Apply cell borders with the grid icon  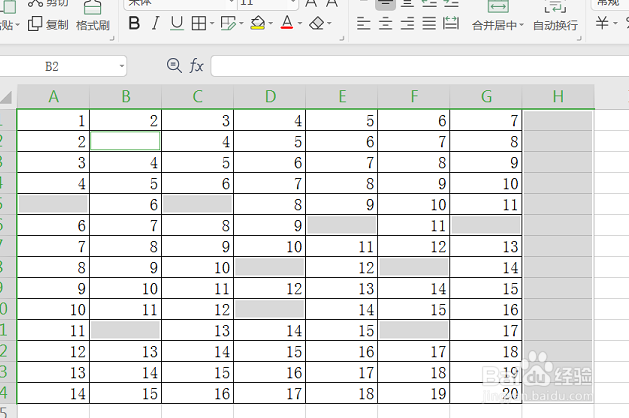pyautogui.click(x=199, y=23)
